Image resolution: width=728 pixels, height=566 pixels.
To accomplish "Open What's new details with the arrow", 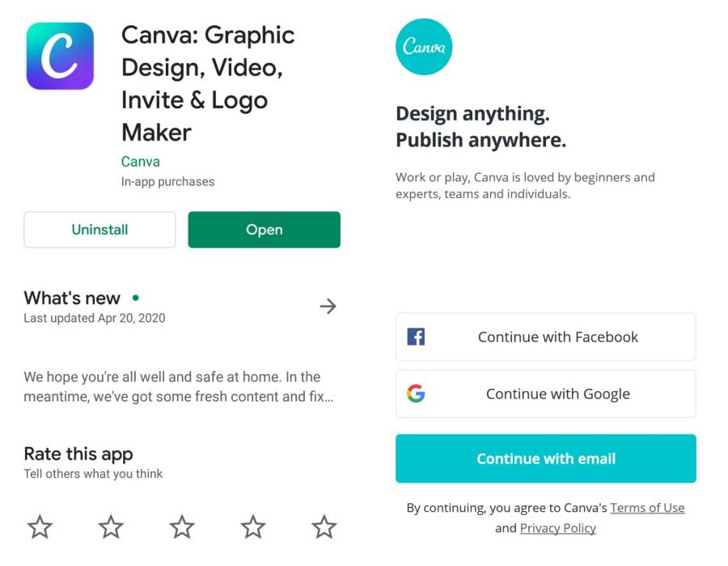I will [328, 306].
